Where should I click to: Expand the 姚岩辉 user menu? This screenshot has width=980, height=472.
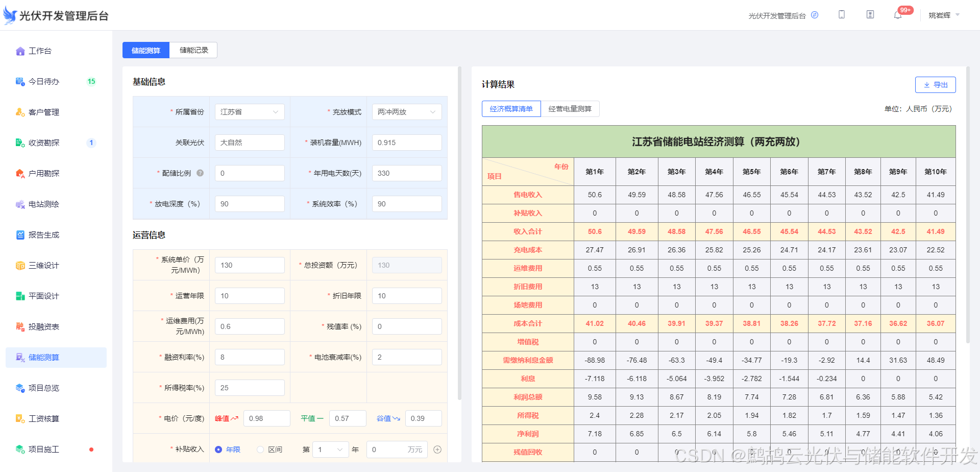[x=944, y=15]
